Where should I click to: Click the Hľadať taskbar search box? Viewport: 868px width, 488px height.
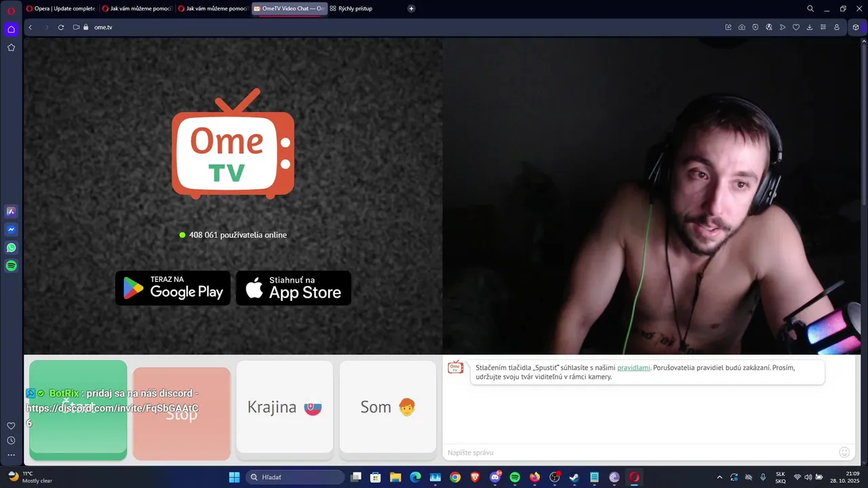click(295, 477)
